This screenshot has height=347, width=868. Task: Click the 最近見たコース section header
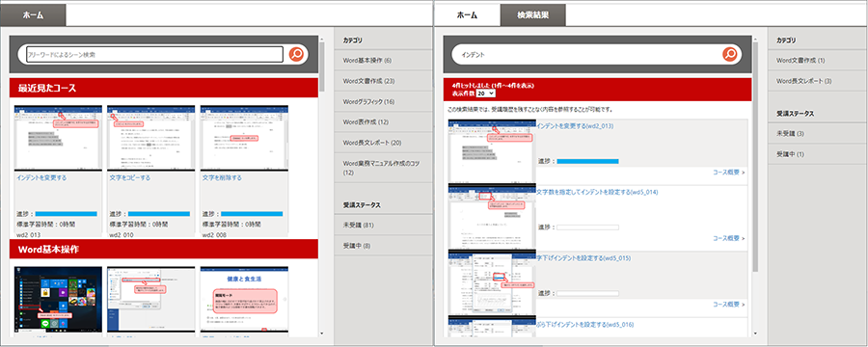(164, 88)
